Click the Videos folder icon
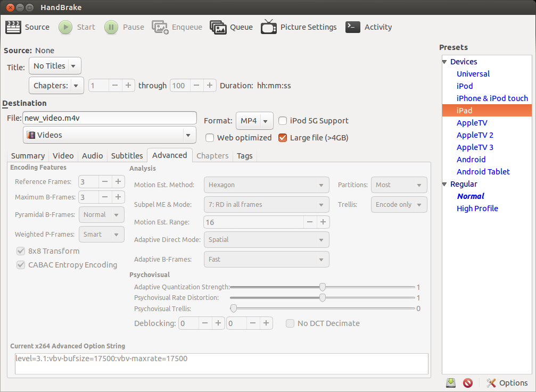Screen dimensions: 536x392 pos(31,135)
